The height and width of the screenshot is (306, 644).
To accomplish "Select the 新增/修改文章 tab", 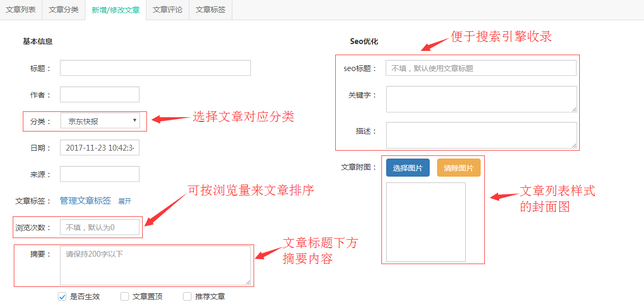I will click(x=116, y=10).
